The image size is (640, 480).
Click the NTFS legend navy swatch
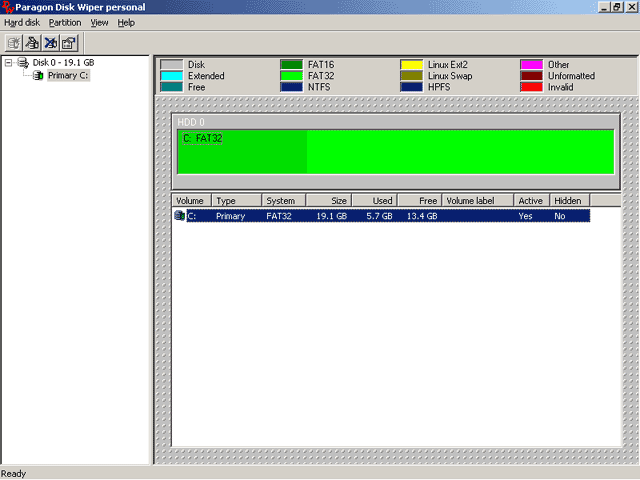pos(291,87)
